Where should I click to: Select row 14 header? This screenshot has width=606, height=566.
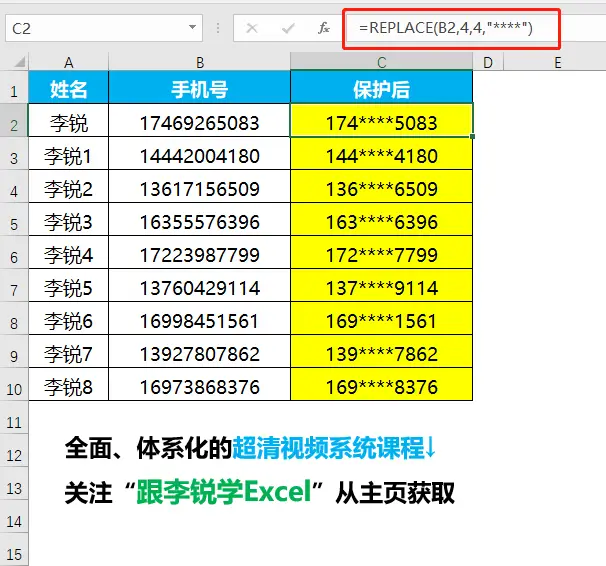point(14,516)
